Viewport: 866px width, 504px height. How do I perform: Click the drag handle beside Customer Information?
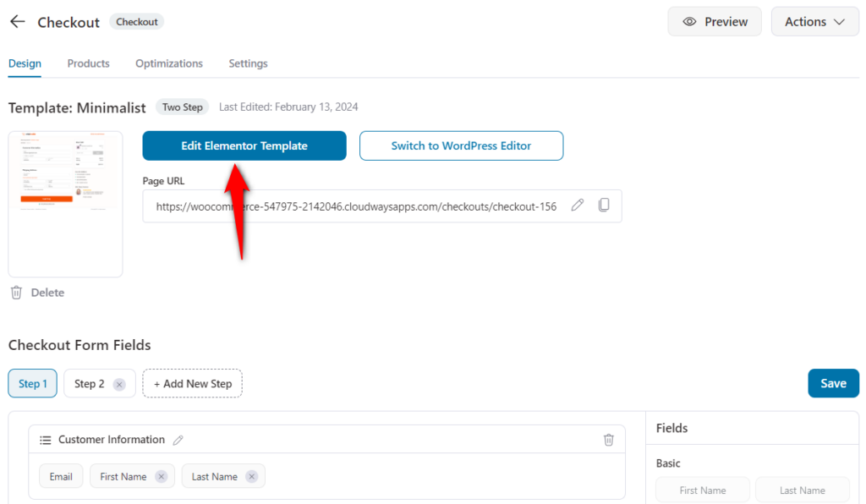tap(46, 439)
